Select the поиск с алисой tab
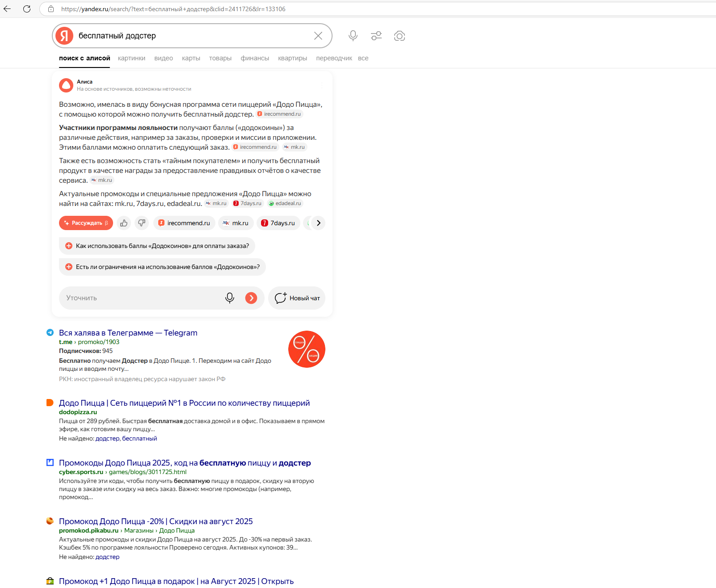 (84, 58)
